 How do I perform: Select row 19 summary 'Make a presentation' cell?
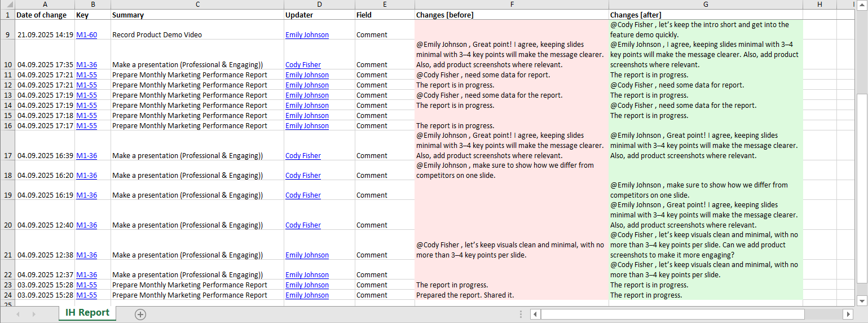click(197, 190)
